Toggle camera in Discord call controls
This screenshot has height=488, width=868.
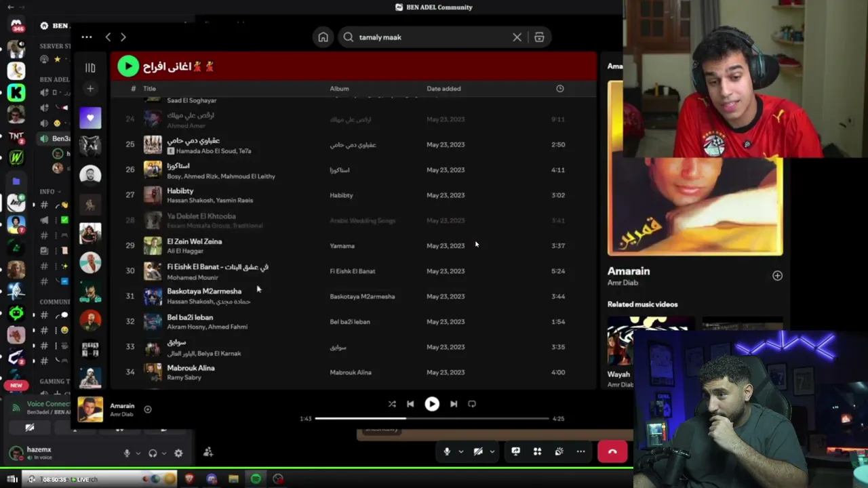click(x=478, y=451)
